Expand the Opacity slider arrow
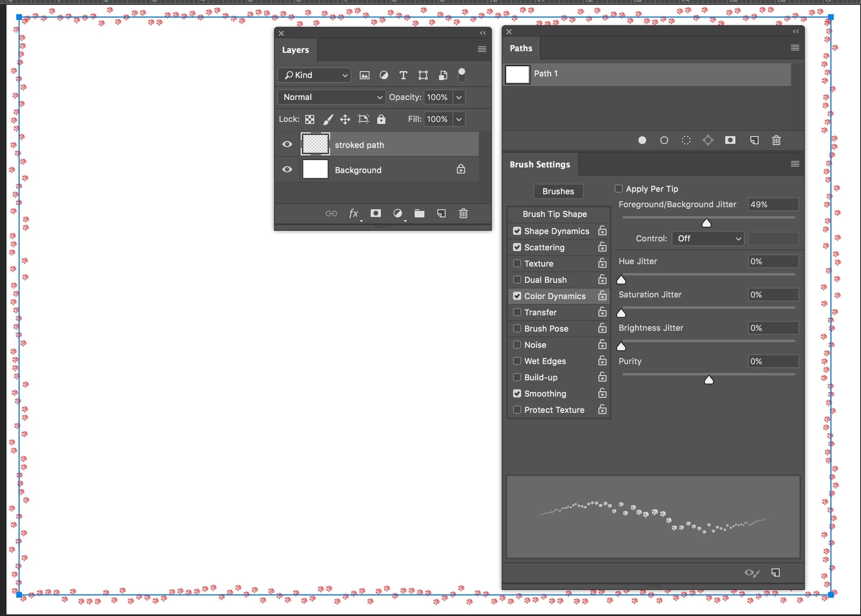The image size is (861, 616). 459,97
